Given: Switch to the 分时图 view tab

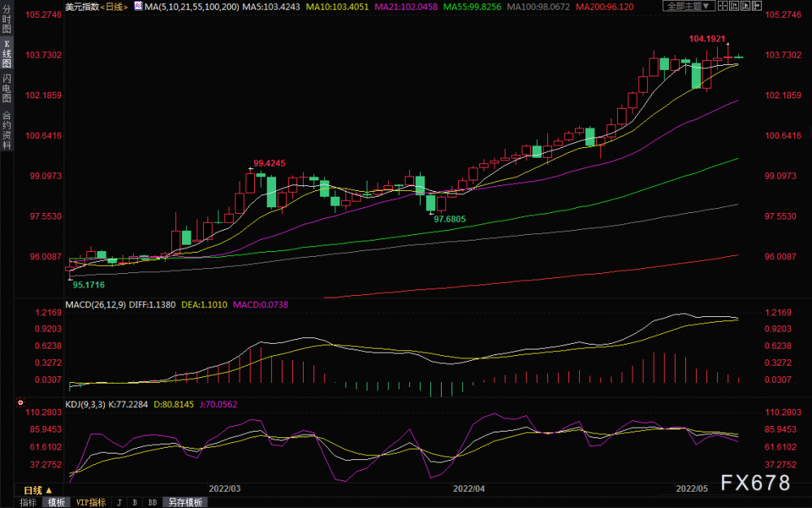Looking at the screenshot, I should [x=6, y=20].
